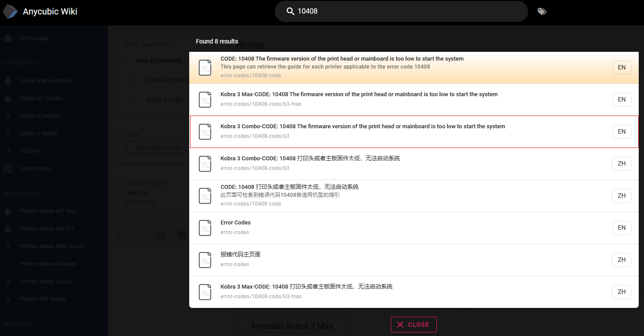Click the View Discussion button
This screenshot has height=336, width=644.
(158, 148)
